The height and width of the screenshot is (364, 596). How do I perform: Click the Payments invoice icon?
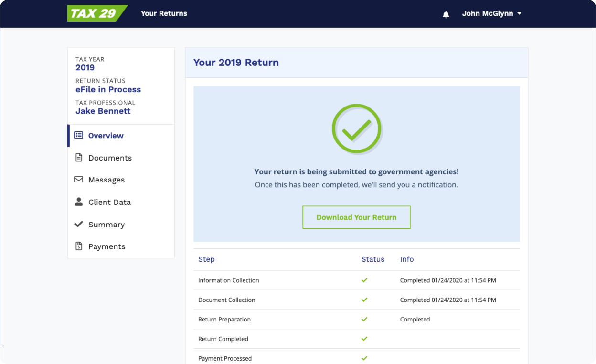pyautogui.click(x=79, y=246)
